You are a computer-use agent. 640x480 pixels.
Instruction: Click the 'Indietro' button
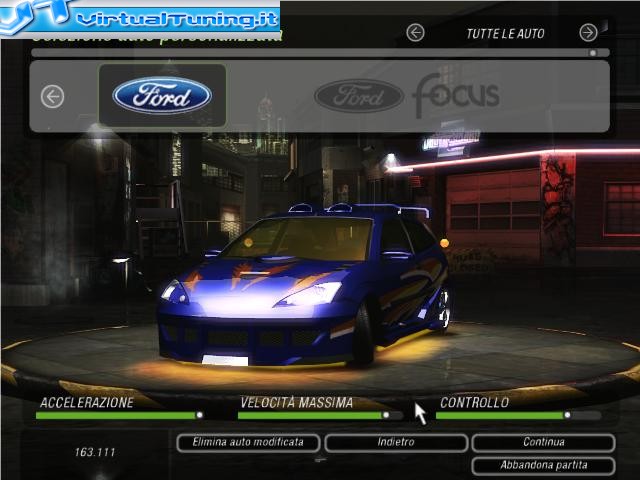point(396,442)
